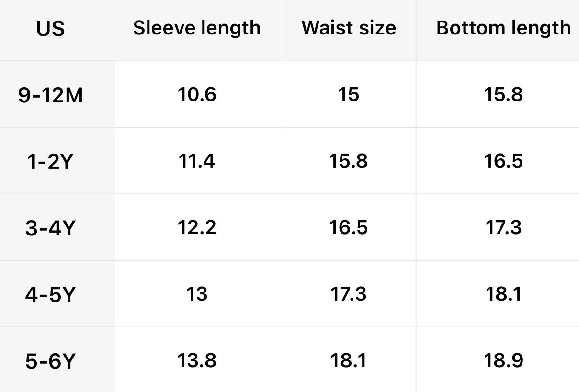
Task: Click the 13.8 sleeve length cell
Action: coord(197,360)
